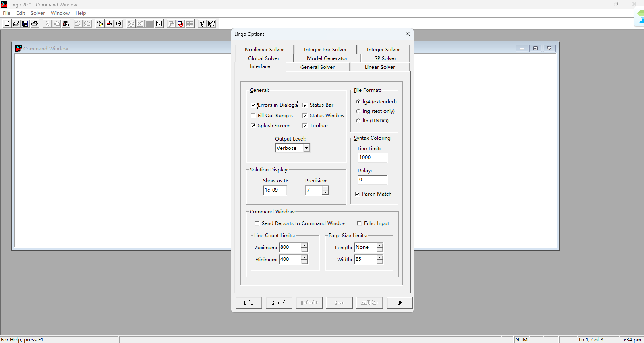Click the gray square Picture icon

(149, 24)
